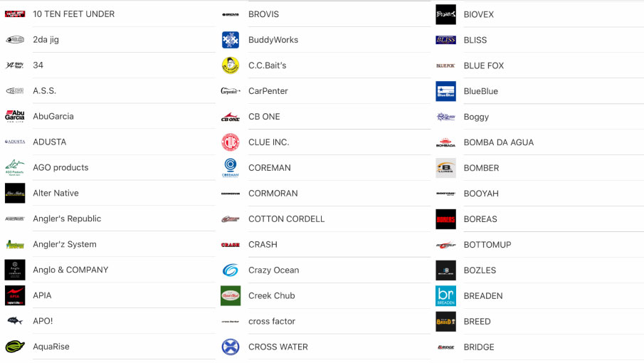Open the COTTON CORDELL brand link

click(x=286, y=219)
